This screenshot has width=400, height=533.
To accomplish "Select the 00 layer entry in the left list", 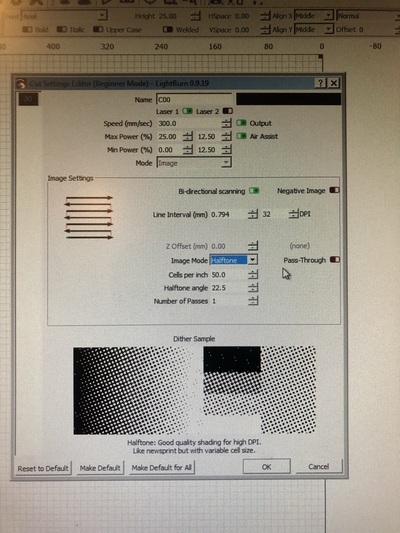I will click(x=28, y=99).
